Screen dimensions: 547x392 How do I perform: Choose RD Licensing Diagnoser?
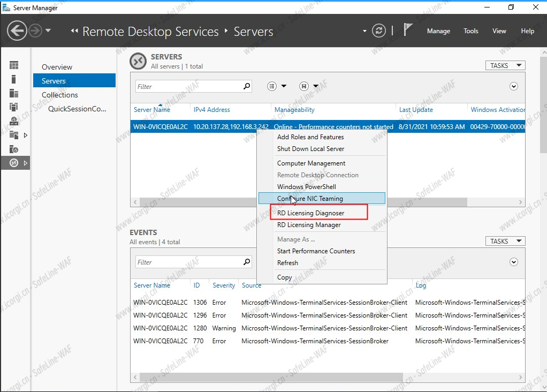click(310, 213)
